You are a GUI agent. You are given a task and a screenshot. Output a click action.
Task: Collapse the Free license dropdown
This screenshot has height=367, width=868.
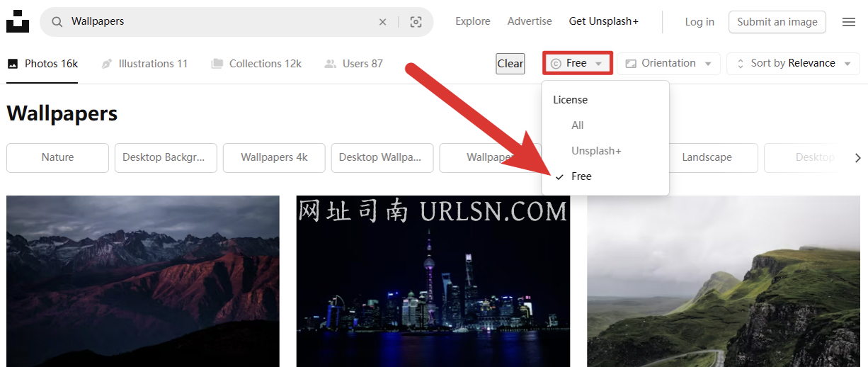point(578,63)
